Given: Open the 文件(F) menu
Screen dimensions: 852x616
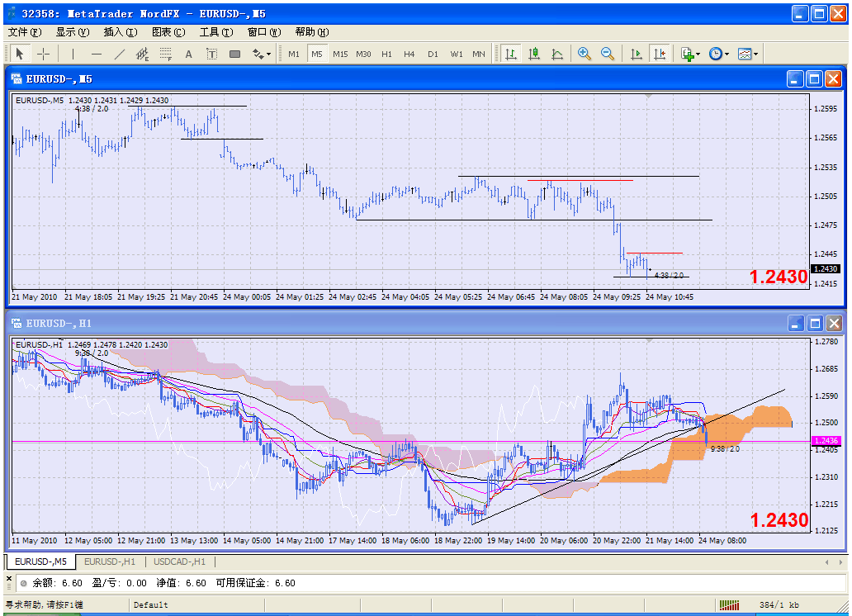Looking at the screenshot, I should pos(25,32).
